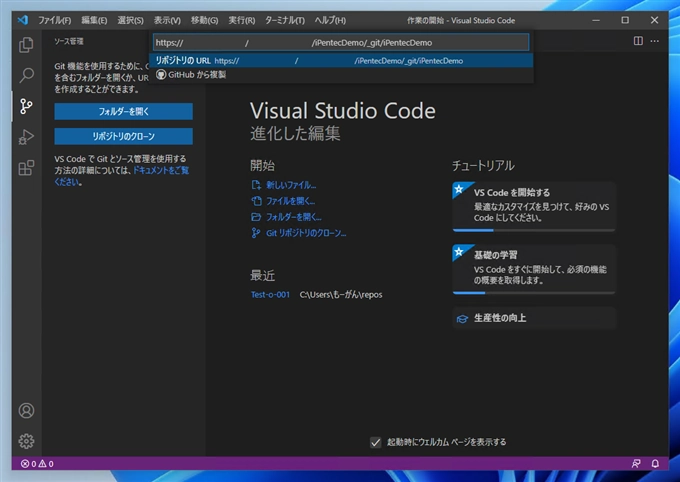Open the editor more actions ellipsis
This screenshot has height=482, width=680.
655,41
